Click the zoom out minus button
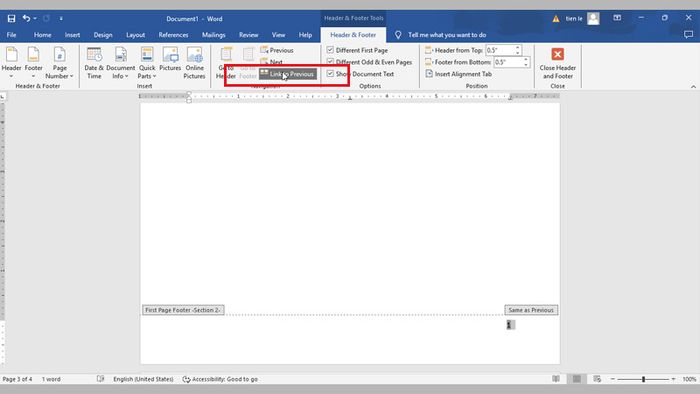The width and height of the screenshot is (700, 394). click(612, 379)
